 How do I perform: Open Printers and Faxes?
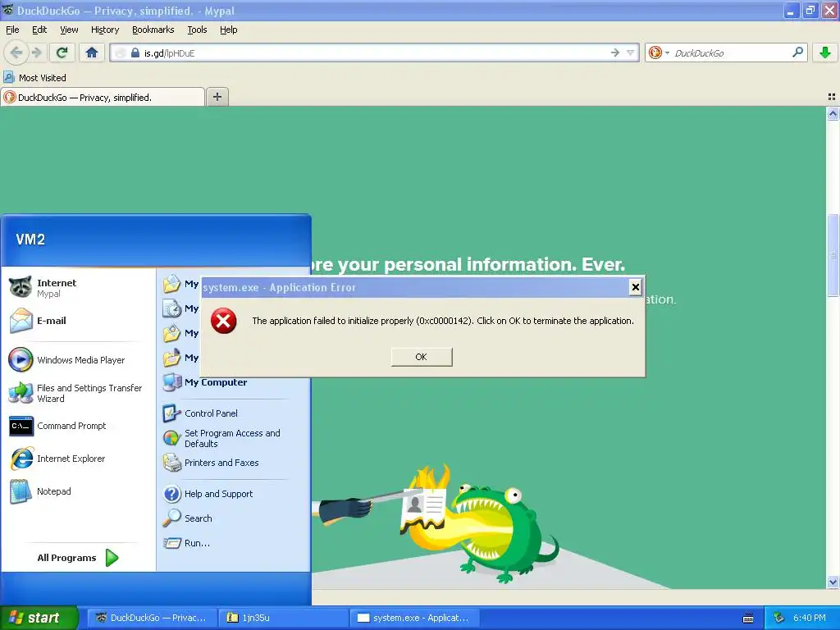[234, 463]
